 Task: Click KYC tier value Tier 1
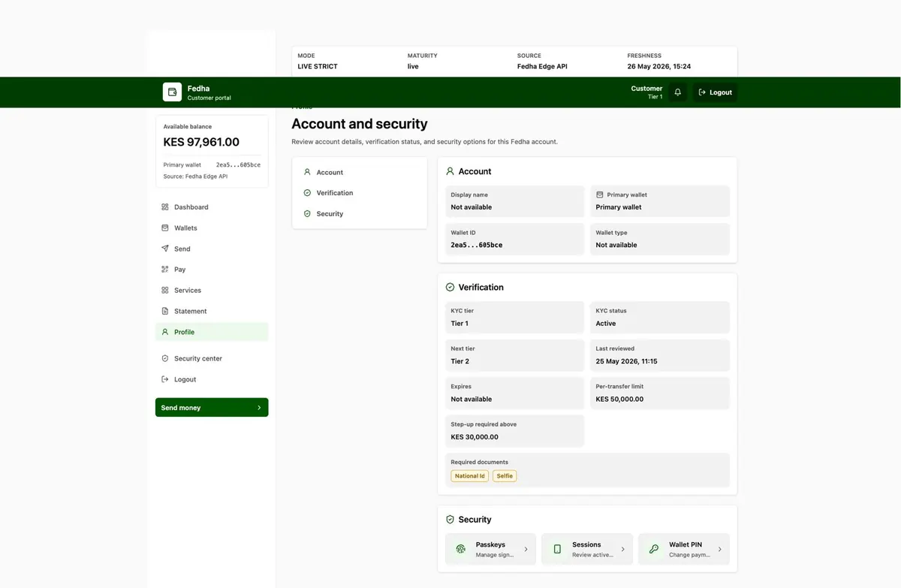click(460, 324)
